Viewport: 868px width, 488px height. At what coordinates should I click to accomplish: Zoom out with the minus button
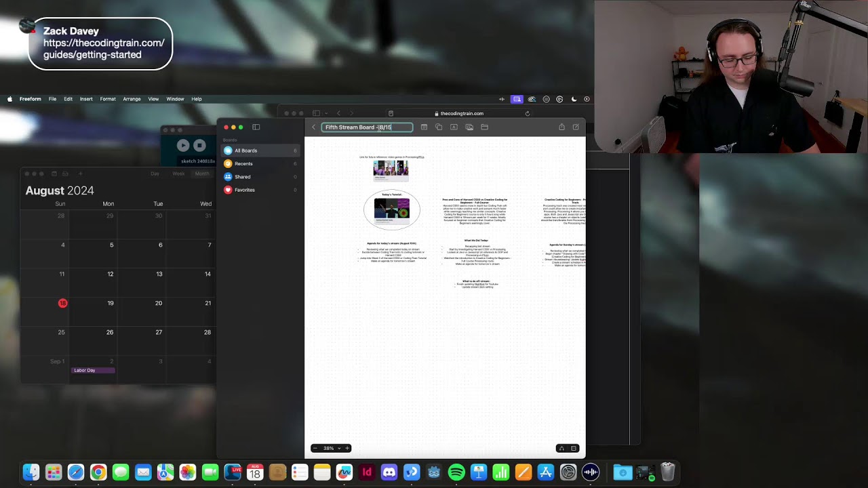pyautogui.click(x=315, y=448)
